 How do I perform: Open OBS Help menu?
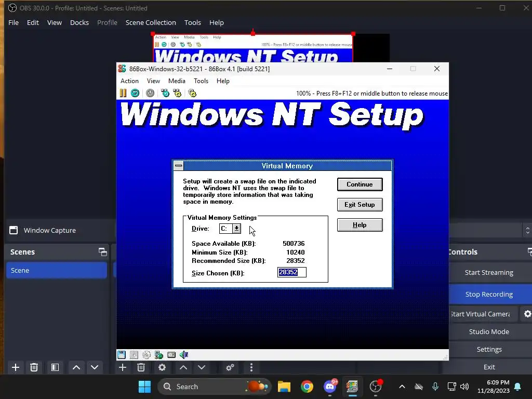[217, 22]
